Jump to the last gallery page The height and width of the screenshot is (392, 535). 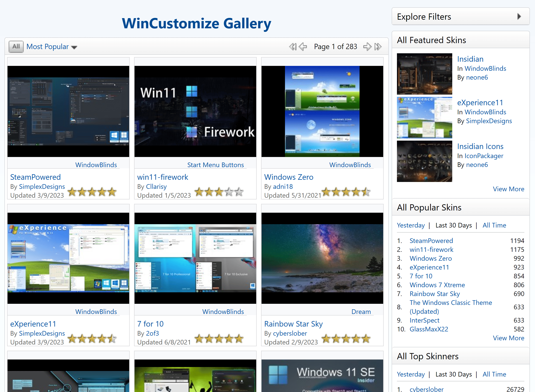[x=377, y=47]
